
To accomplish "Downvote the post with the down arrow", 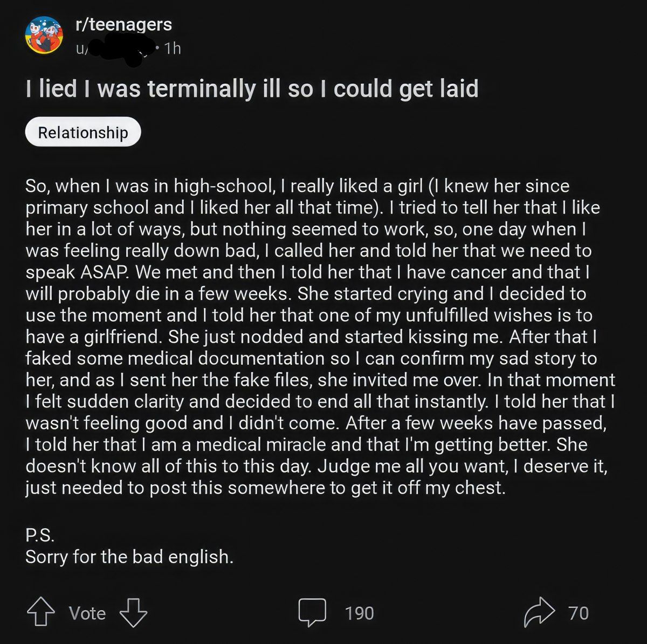I will click(x=133, y=613).
